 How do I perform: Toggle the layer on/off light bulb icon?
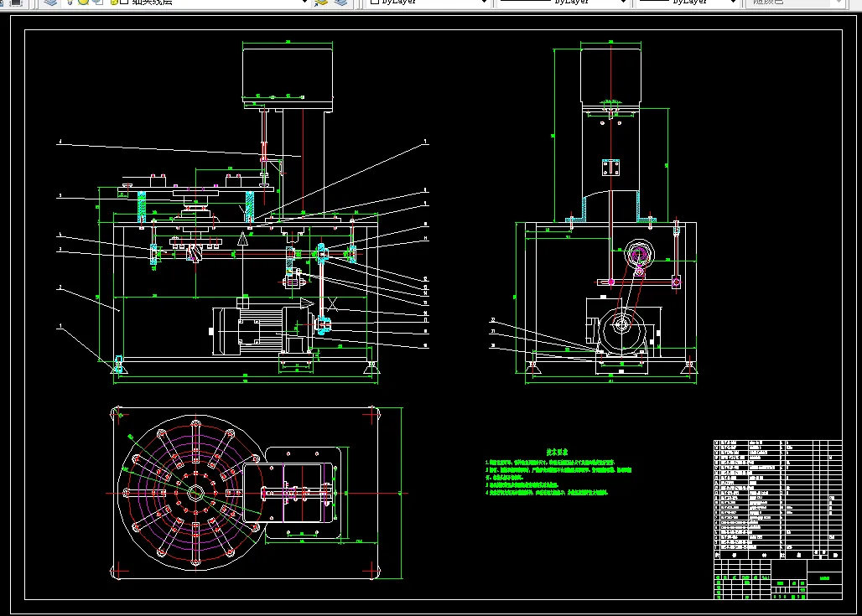pyautogui.click(x=70, y=3)
